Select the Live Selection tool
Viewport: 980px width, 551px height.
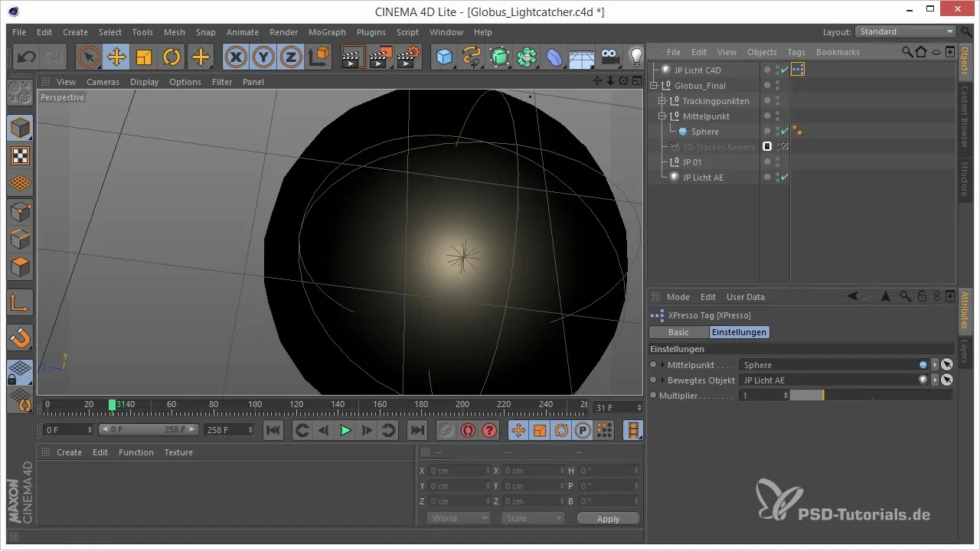click(x=89, y=57)
